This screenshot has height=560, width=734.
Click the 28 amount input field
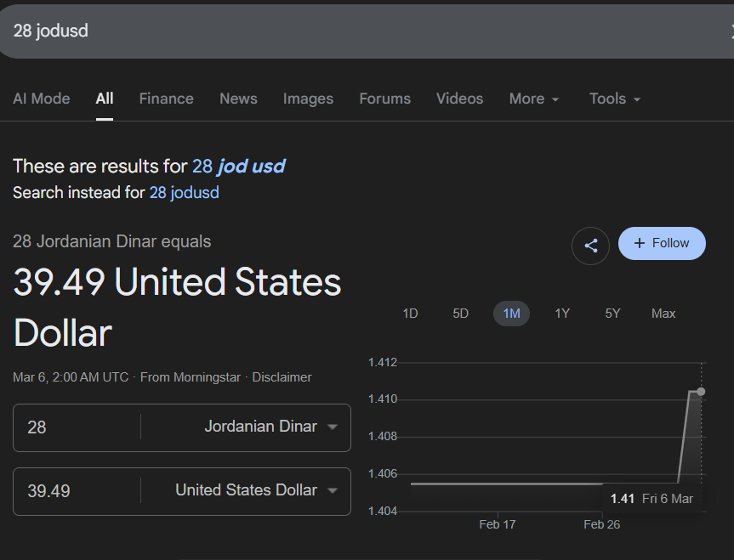click(77, 427)
